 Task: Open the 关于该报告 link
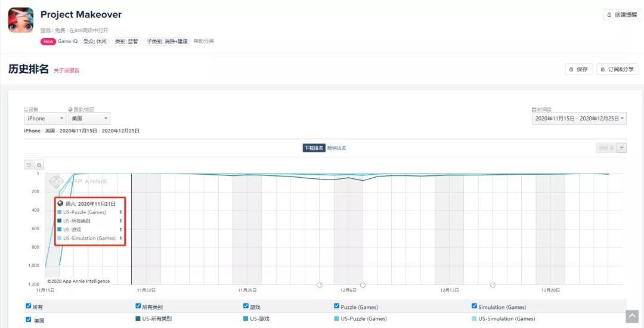[66, 70]
